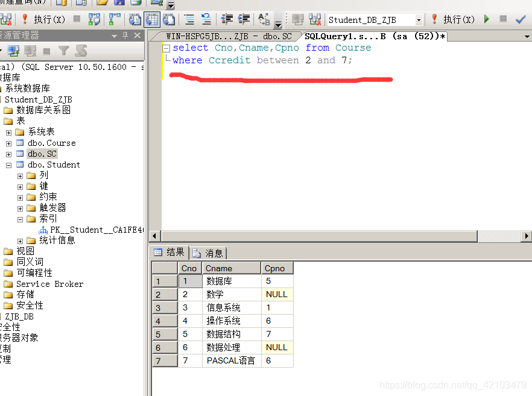Select the PK__Student index item
The image size is (532, 396).
click(x=97, y=230)
